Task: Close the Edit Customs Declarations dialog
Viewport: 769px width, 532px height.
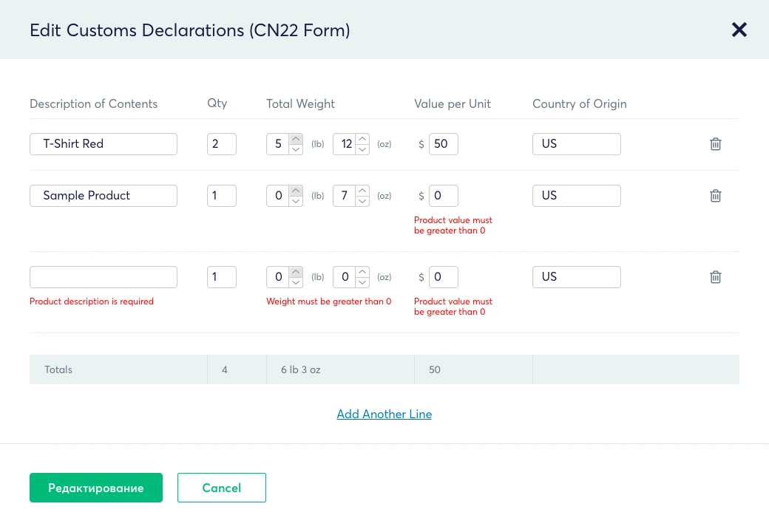Action: point(739,30)
